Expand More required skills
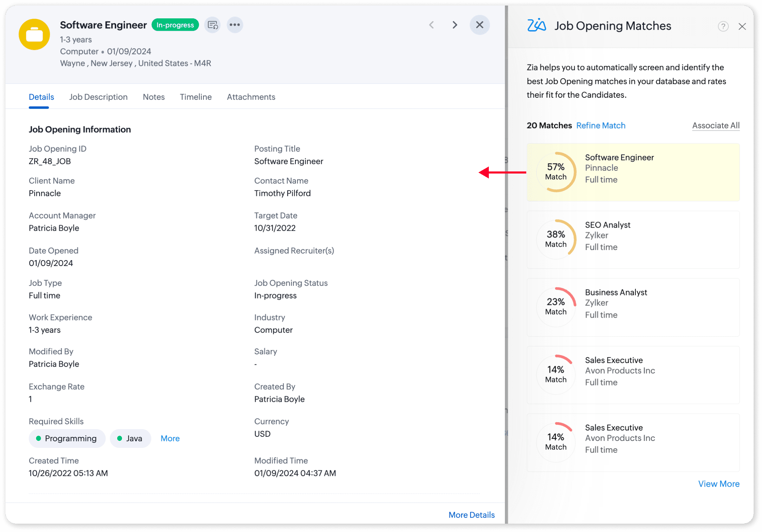This screenshot has height=532, width=762. pyautogui.click(x=170, y=438)
